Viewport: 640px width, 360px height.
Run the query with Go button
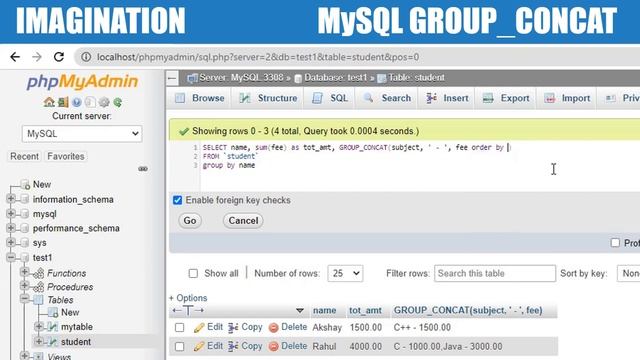(x=190, y=220)
